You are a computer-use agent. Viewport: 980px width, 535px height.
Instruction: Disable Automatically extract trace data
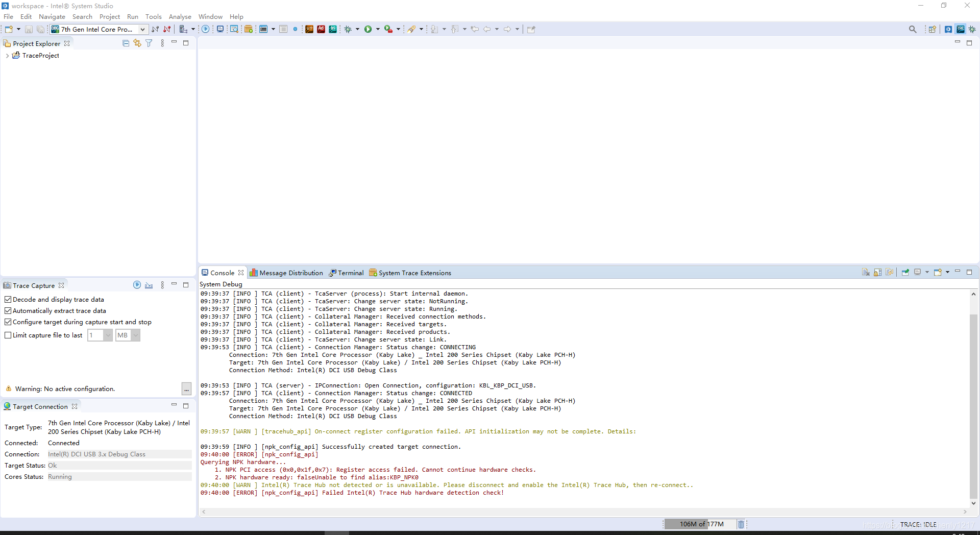click(8, 311)
